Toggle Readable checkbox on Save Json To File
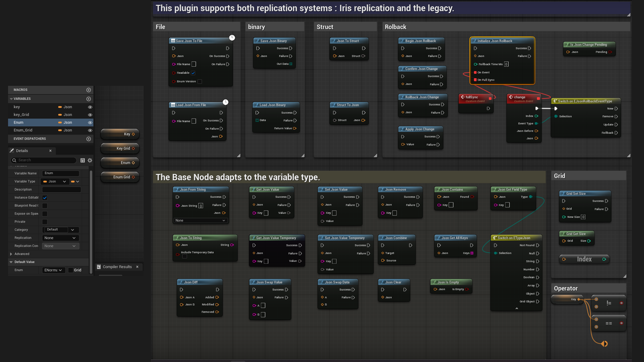644x362 pixels. pos(193,73)
